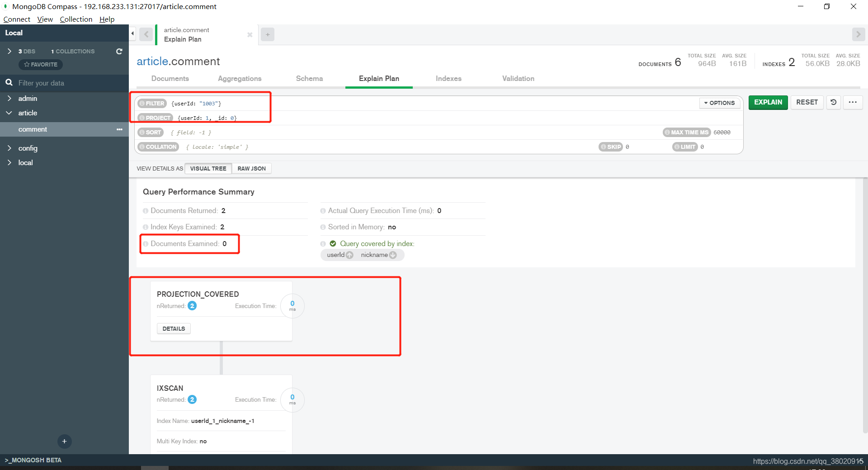
Task: Refresh the databases list in sidebar
Action: (x=119, y=52)
